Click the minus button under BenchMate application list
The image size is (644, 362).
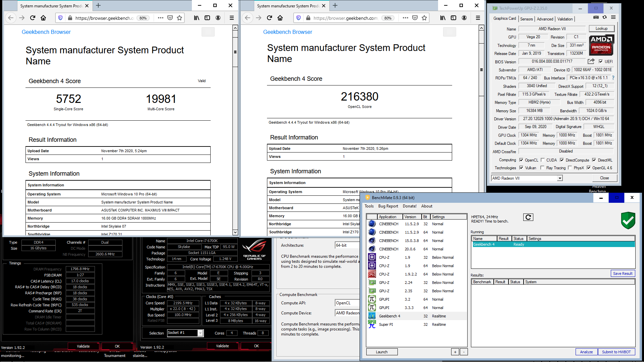tap(464, 352)
